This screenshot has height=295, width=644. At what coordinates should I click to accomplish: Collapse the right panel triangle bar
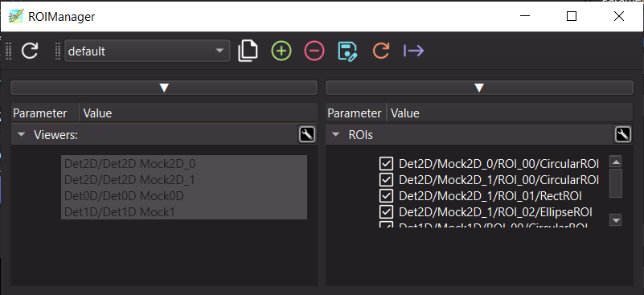pos(479,88)
